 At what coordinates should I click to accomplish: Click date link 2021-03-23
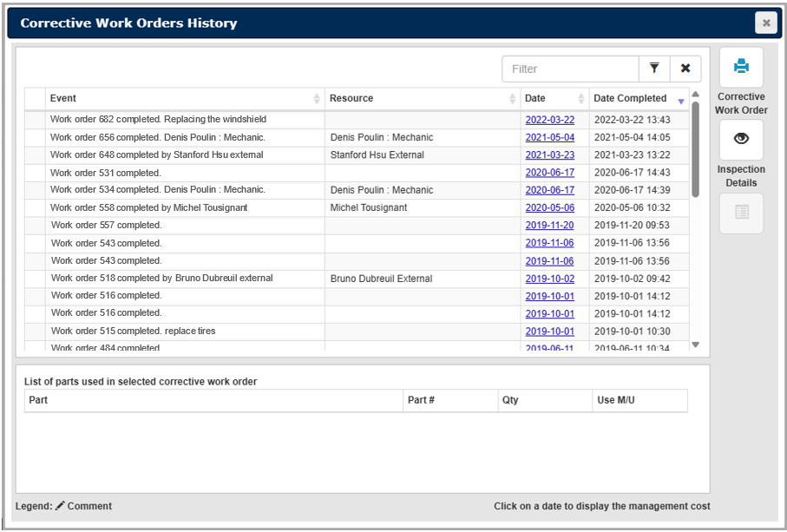tap(549, 155)
